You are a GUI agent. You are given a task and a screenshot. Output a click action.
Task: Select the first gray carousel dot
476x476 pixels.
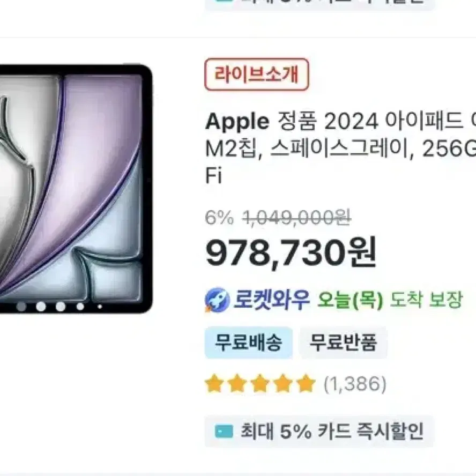click(x=21, y=307)
